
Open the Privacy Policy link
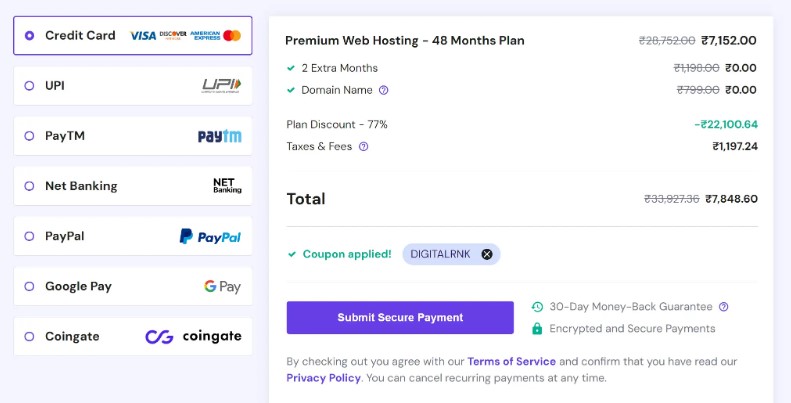pyautogui.click(x=323, y=378)
